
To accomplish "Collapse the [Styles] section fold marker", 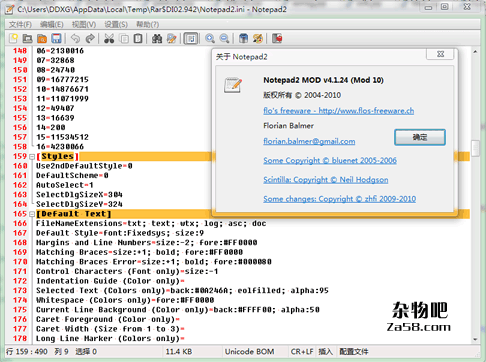I will tap(32, 156).
